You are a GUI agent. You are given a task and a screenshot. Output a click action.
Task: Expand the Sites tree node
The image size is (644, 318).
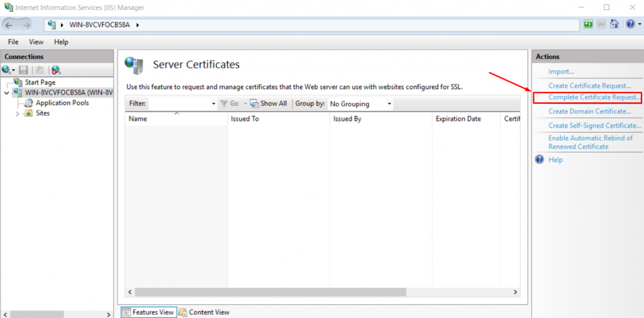[17, 113]
